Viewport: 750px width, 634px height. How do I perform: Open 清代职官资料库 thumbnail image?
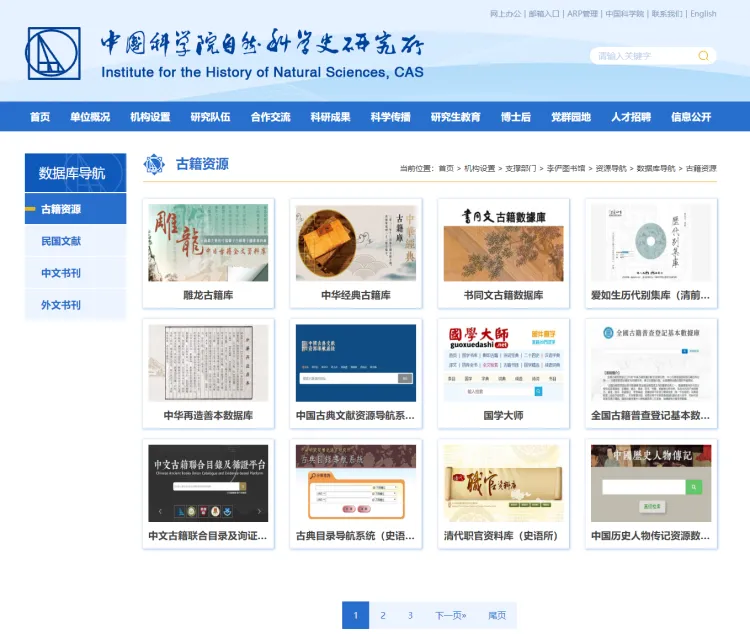click(504, 483)
